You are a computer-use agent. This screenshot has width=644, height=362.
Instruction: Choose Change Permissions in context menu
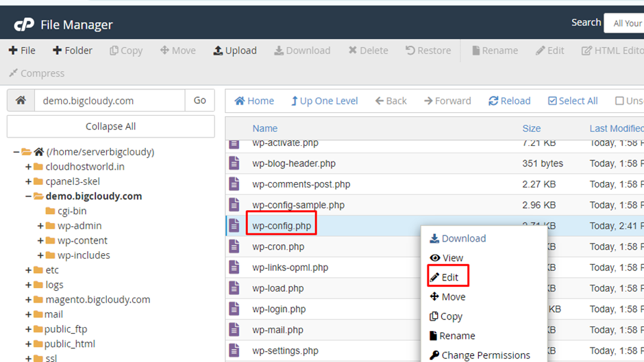480,355
